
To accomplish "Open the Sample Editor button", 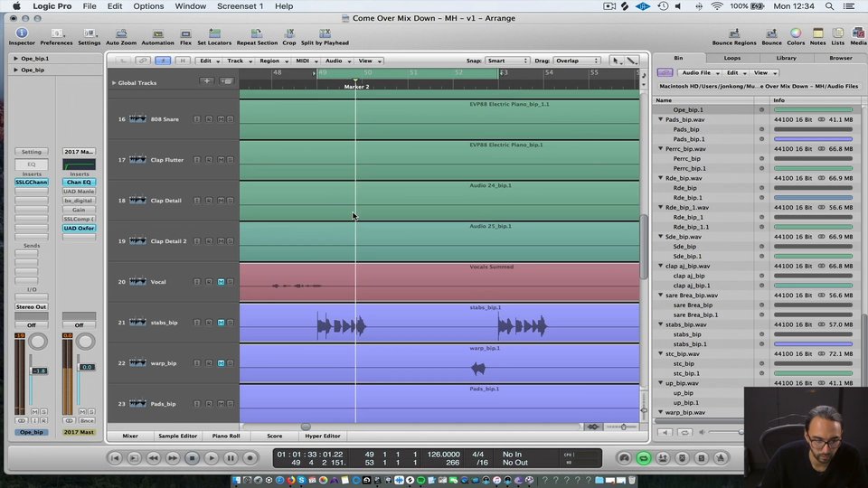I will 178,436.
